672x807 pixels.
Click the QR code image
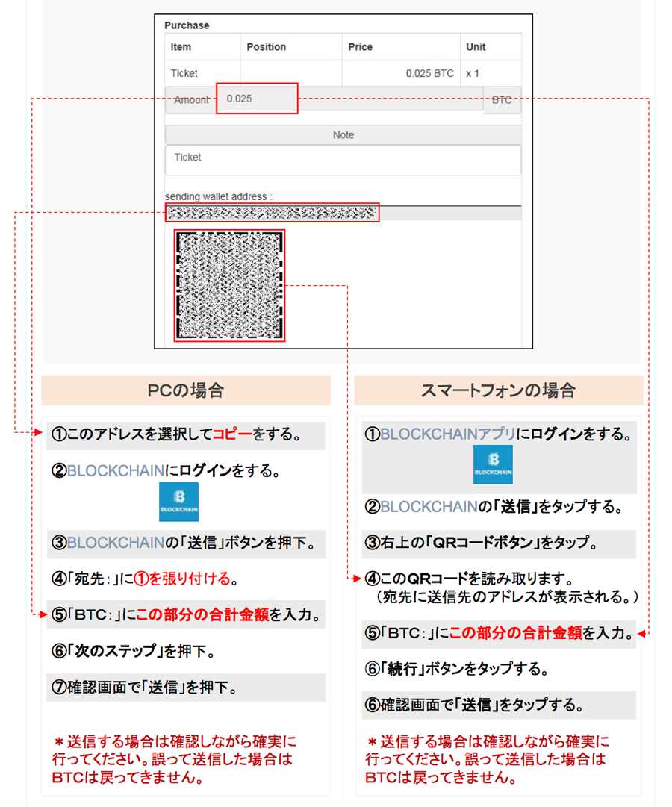pos(230,285)
